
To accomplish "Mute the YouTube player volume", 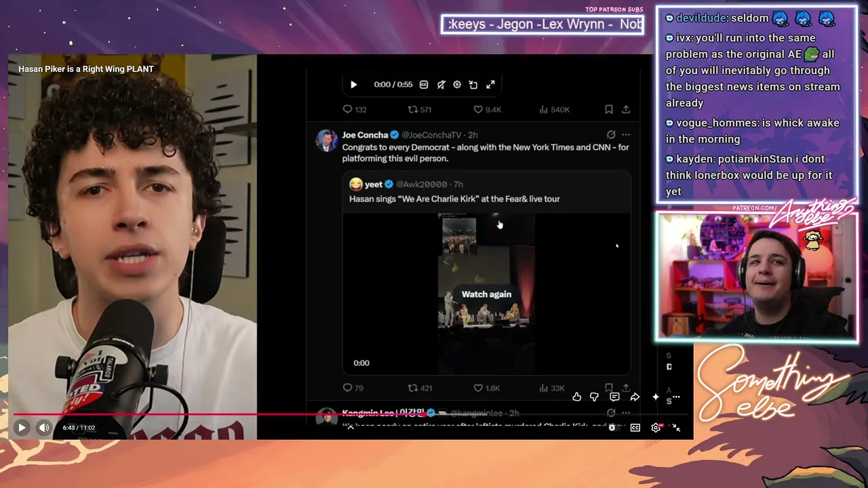I will 44,428.
